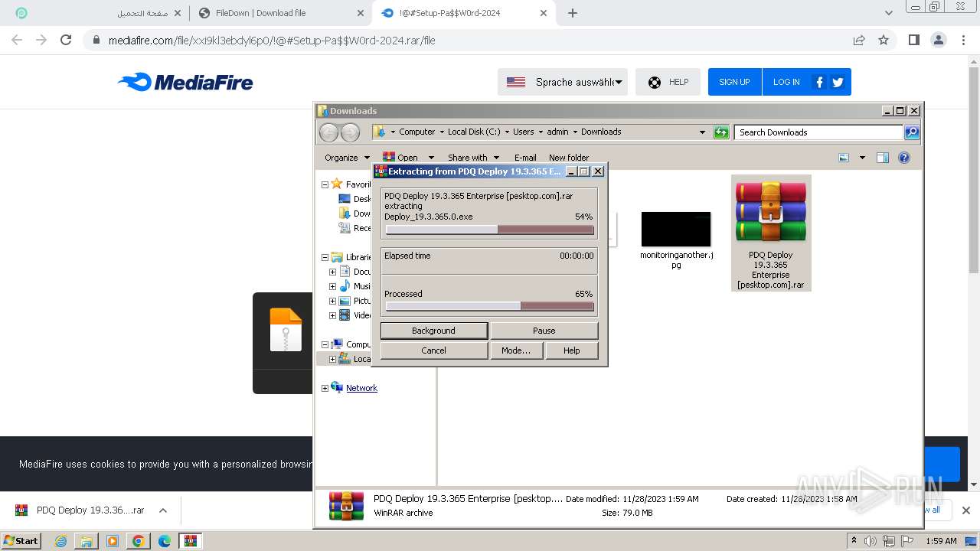Collapse the Libraries tree group
This screenshot has width=980, height=551.
pos(325,257)
